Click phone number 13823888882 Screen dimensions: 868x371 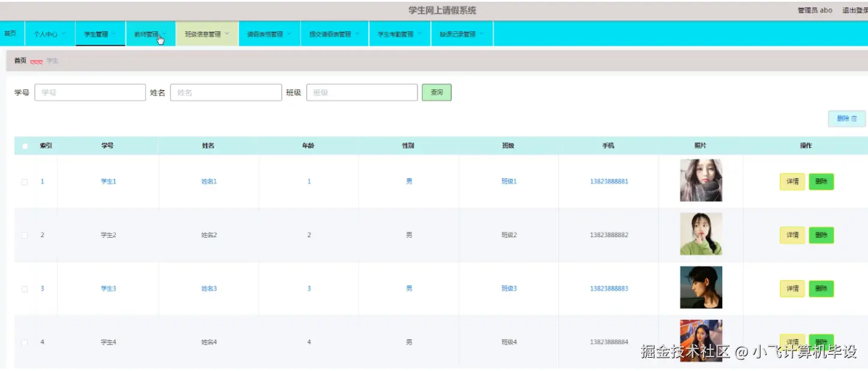coord(609,235)
